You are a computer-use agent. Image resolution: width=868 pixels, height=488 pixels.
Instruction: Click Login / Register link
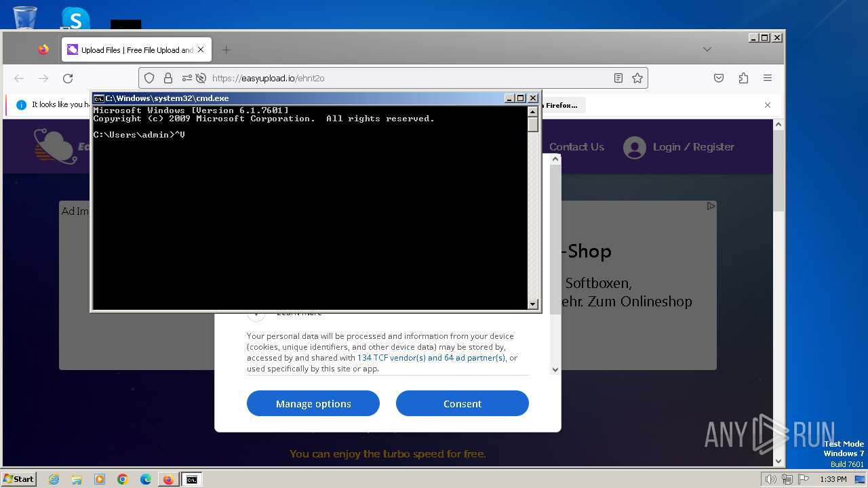(693, 147)
